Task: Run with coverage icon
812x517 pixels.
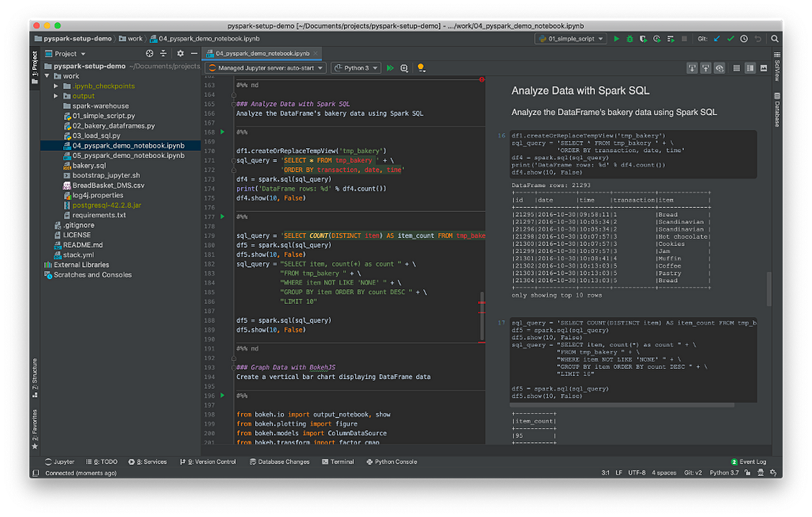Action: [x=643, y=39]
